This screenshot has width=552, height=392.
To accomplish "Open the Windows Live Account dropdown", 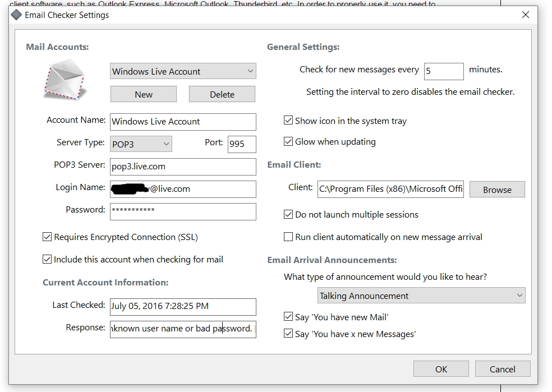I will 183,71.
